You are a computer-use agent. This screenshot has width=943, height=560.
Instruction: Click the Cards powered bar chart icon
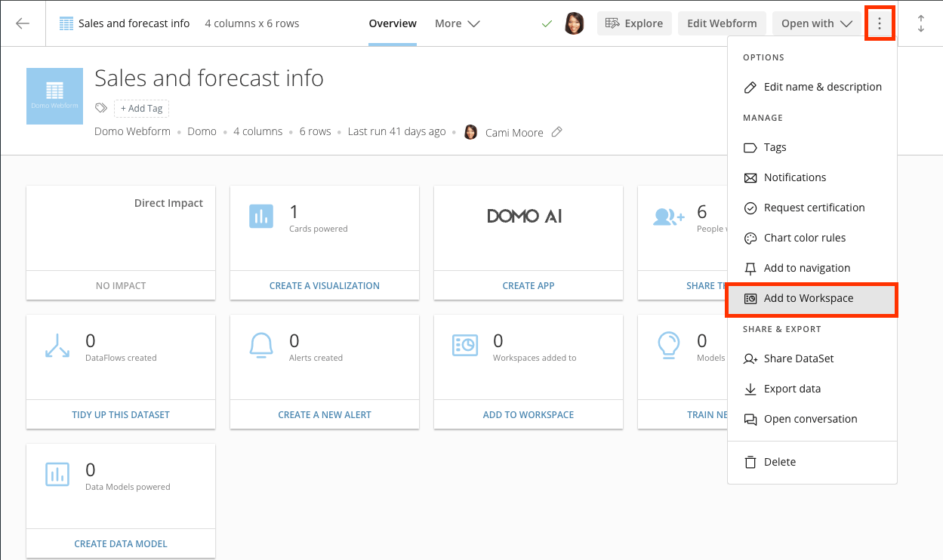point(261,216)
